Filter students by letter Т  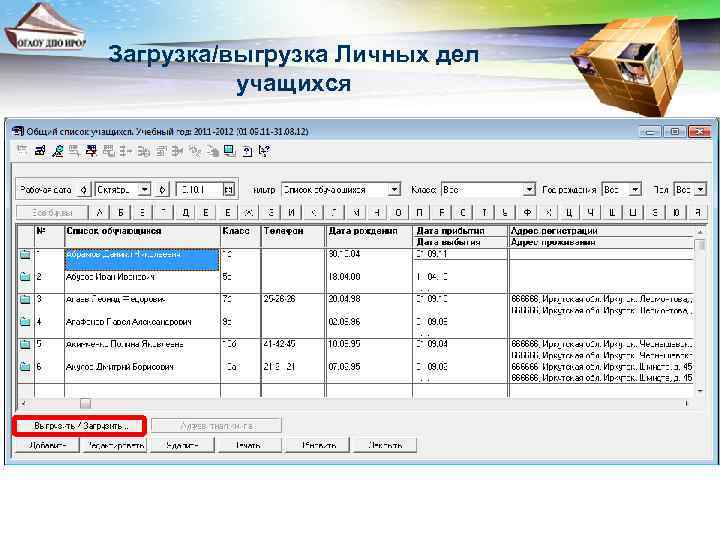[484, 213]
